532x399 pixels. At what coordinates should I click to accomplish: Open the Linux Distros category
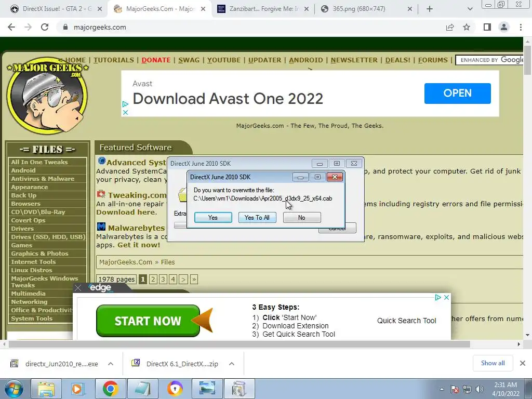tap(32, 270)
